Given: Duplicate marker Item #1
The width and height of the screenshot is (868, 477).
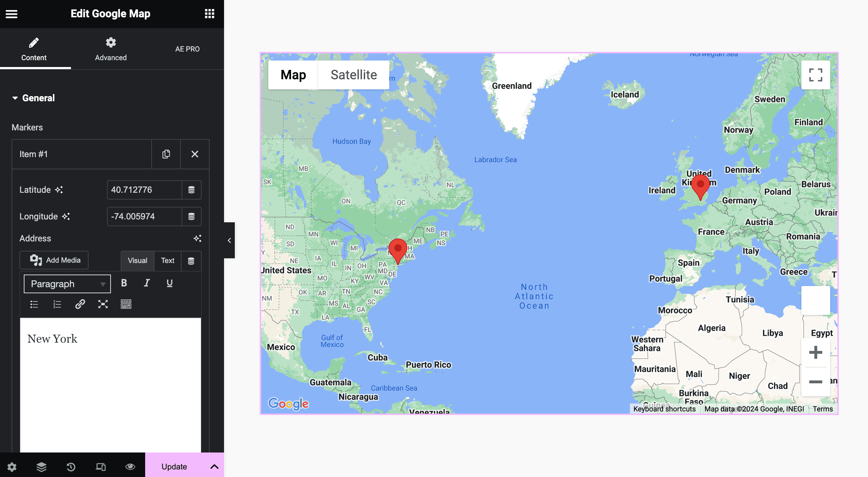Looking at the screenshot, I should [166, 154].
